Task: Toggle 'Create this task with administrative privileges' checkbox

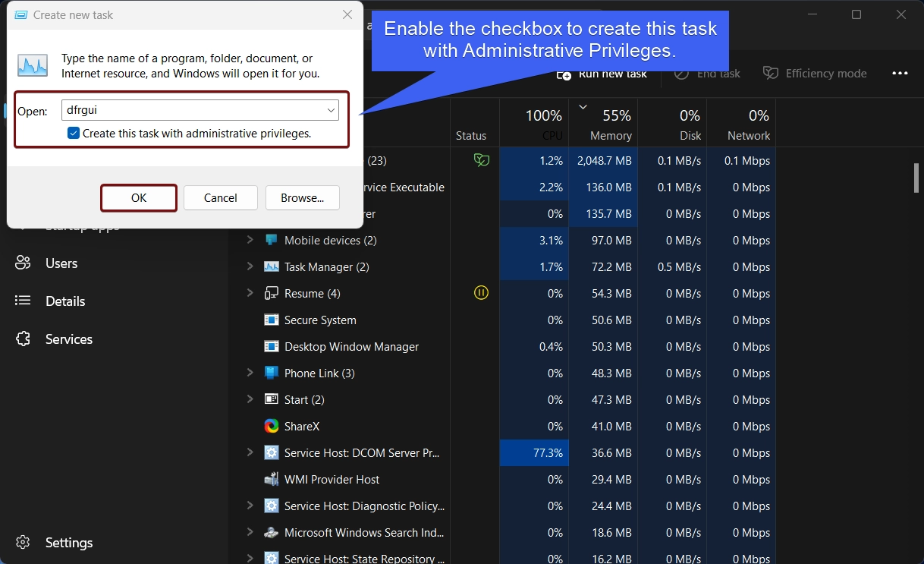Action: tap(74, 134)
